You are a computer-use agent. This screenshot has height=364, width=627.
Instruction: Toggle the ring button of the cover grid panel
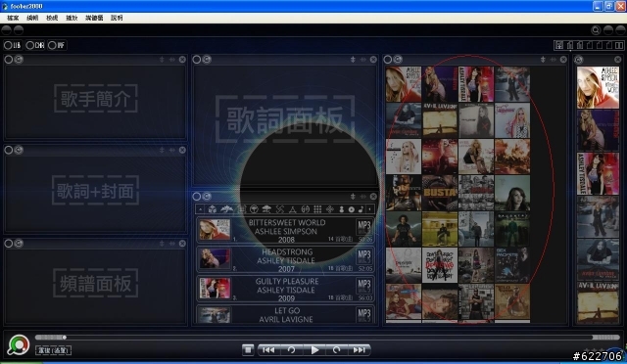(388, 60)
